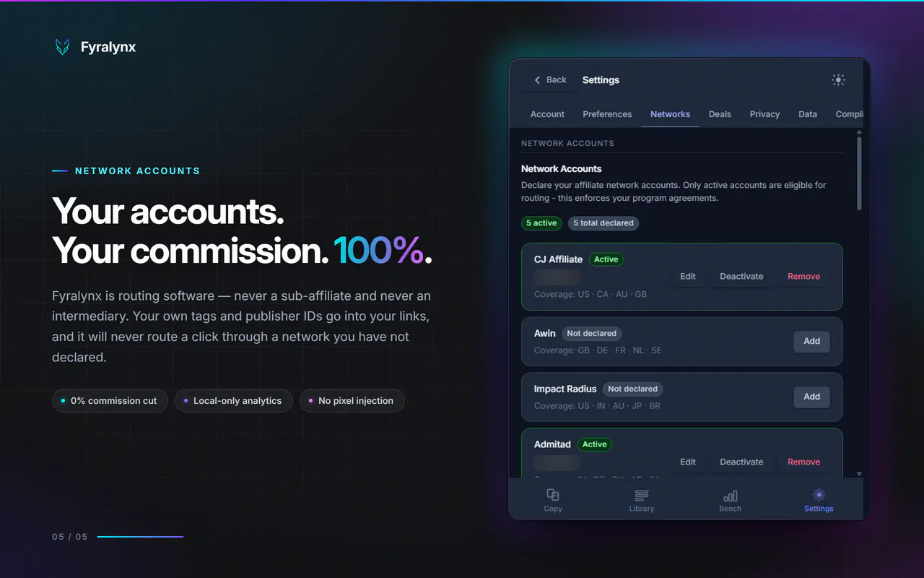Open the Library nav icon
Screen dimensions: 924x578
tap(641, 495)
